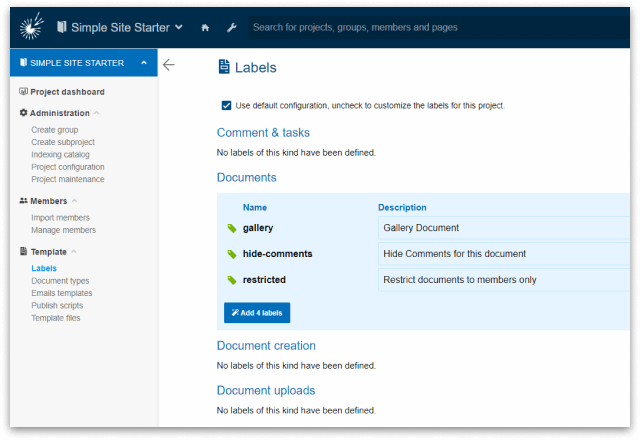
Task: Click the green tag icon for hide-comments
Action: 232,254
